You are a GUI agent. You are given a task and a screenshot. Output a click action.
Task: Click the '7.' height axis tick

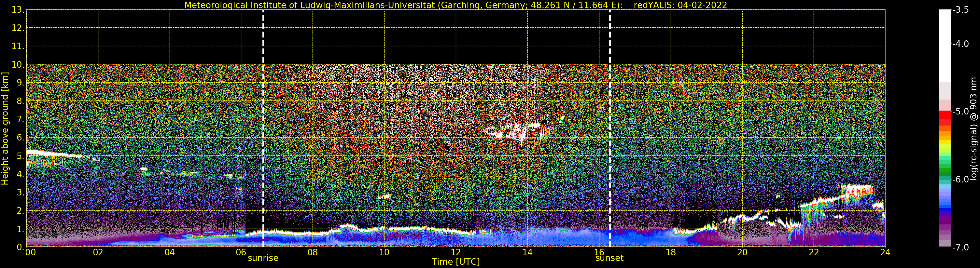(x=20, y=119)
